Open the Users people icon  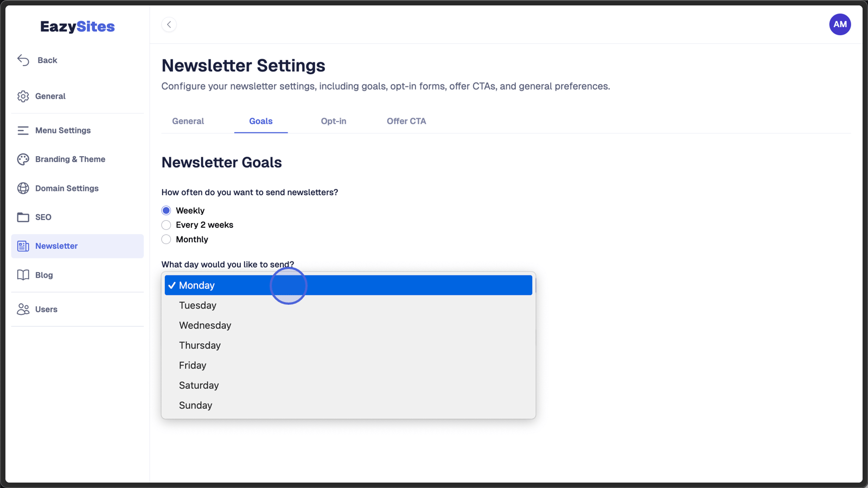click(23, 309)
